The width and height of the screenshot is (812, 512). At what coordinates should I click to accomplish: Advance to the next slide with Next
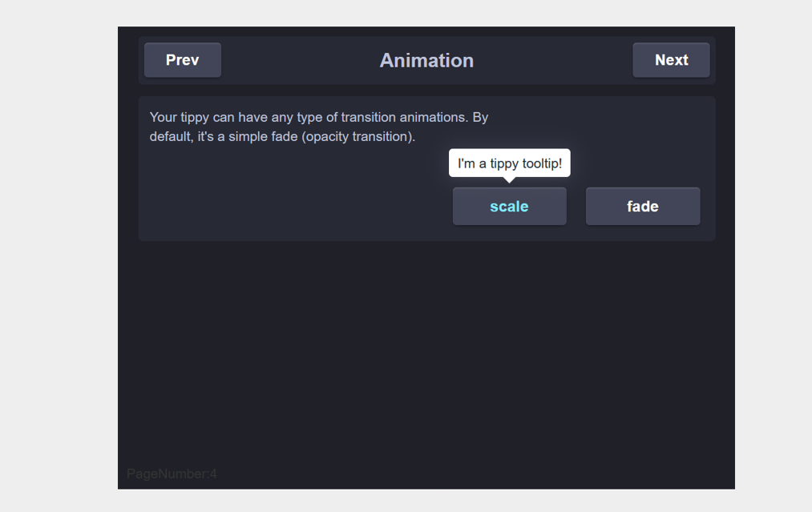(671, 60)
